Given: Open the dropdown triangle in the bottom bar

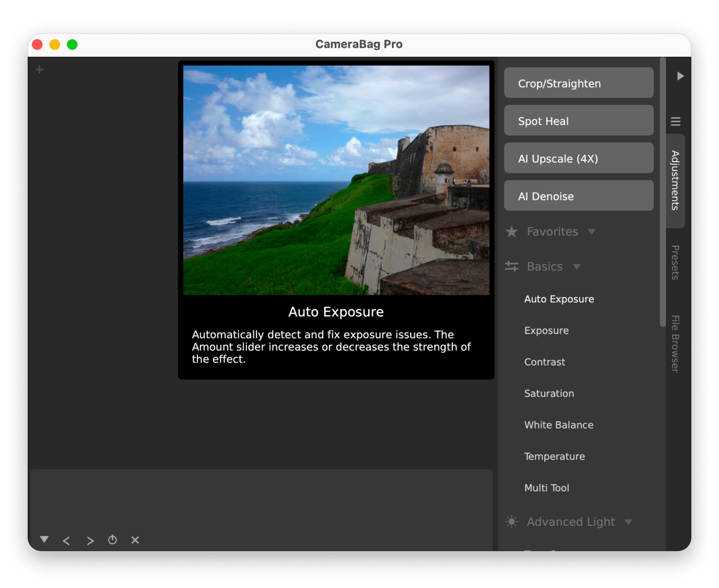Looking at the screenshot, I should coord(44,539).
